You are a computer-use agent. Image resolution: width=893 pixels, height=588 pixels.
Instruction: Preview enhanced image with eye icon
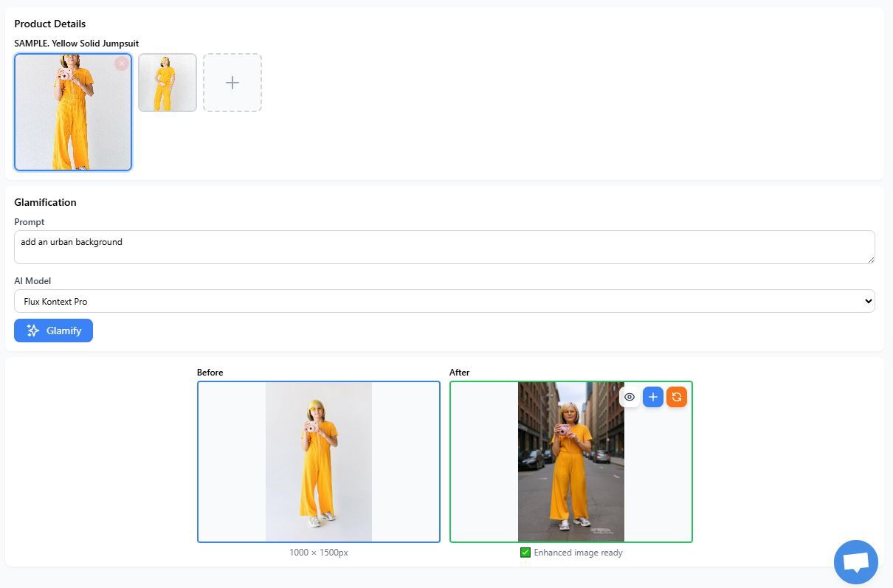630,397
